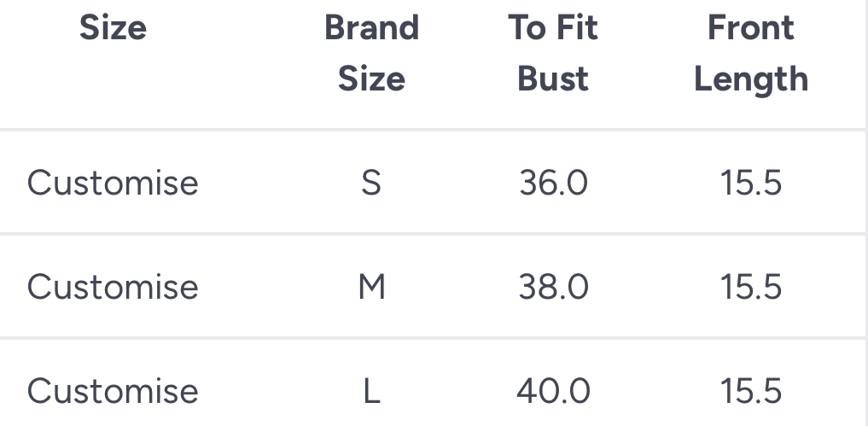
Task: Click the word Front in the header
Action: 751,28
